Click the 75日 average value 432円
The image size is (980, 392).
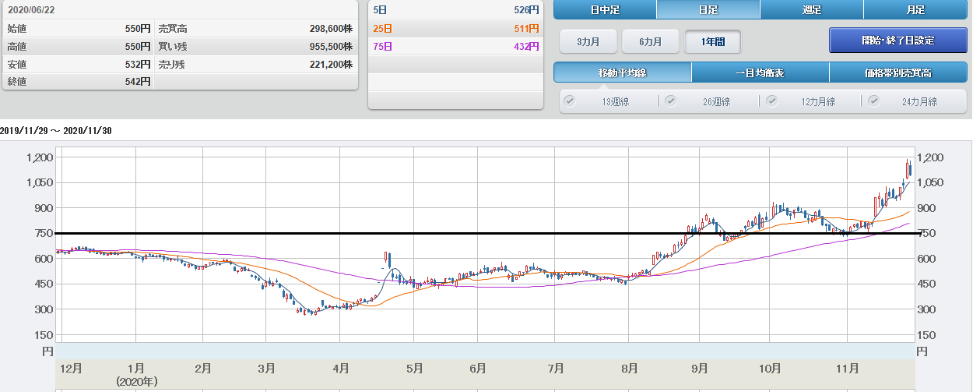click(x=526, y=46)
